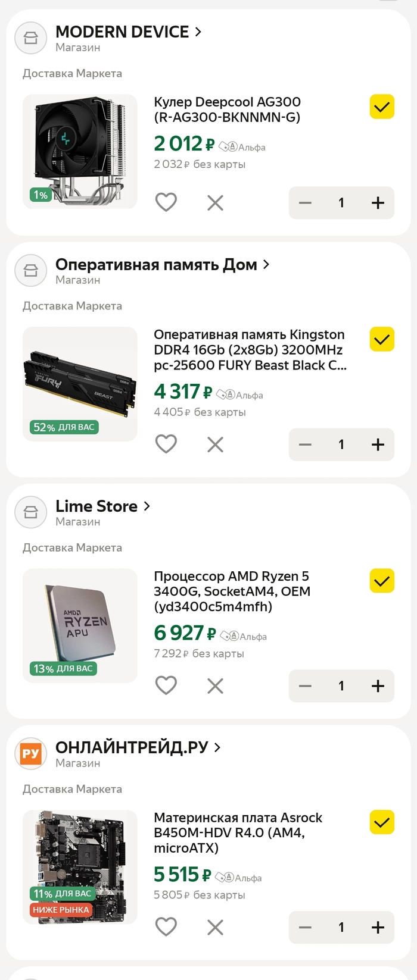Remove the Asrock B450M motherboard from cart
The image size is (417, 980).
(215, 927)
